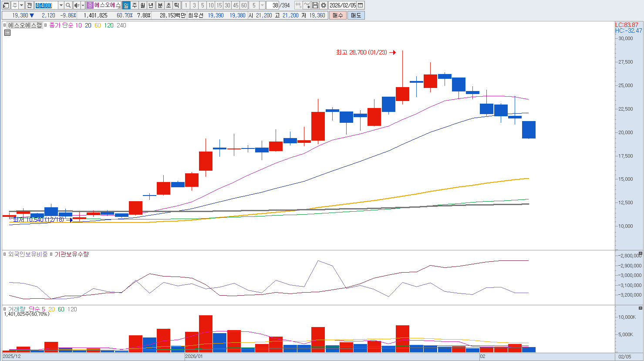This screenshot has height=361, width=644.
Task: Switch to the 주 weekly chart tab
Action: click(134, 5)
